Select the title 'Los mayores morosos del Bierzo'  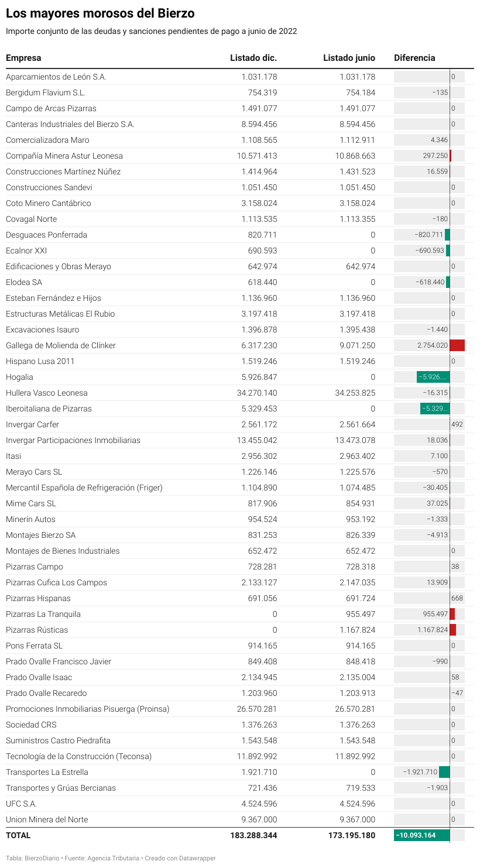tap(100, 13)
